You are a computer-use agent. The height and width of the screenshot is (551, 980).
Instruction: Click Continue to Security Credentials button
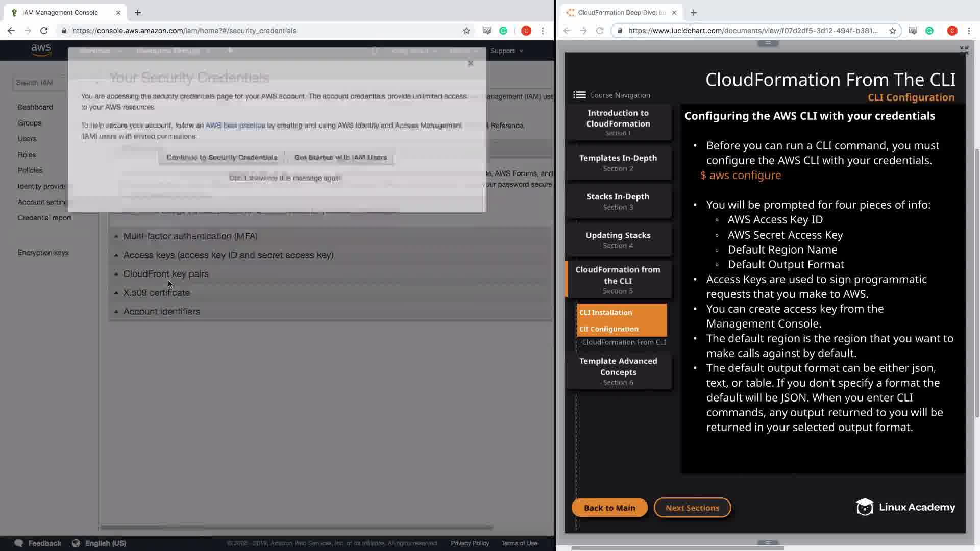pos(222,157)
